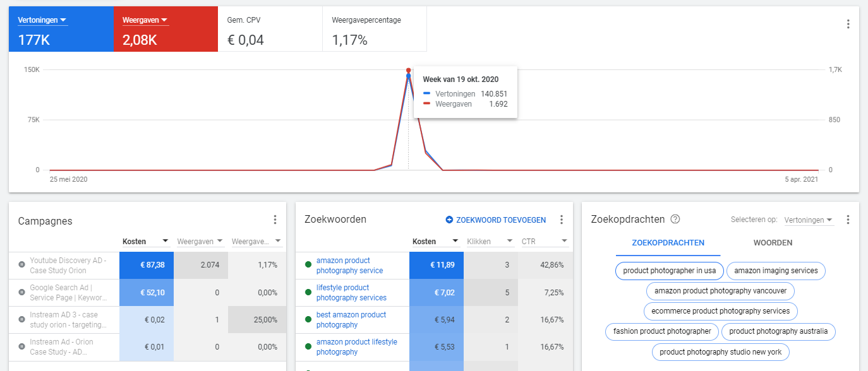Switch to the WOORDEN tab
This screenshot has width=868, height=371.
pos(773,243)
